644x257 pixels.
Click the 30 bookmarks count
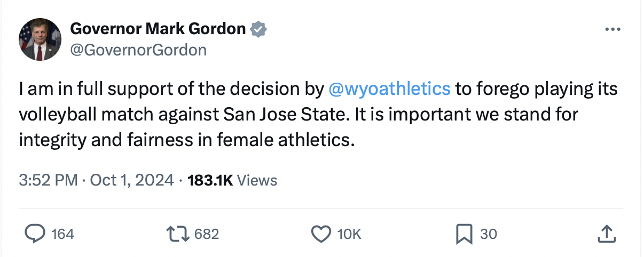pyautogui.click(x=489, y=234)
